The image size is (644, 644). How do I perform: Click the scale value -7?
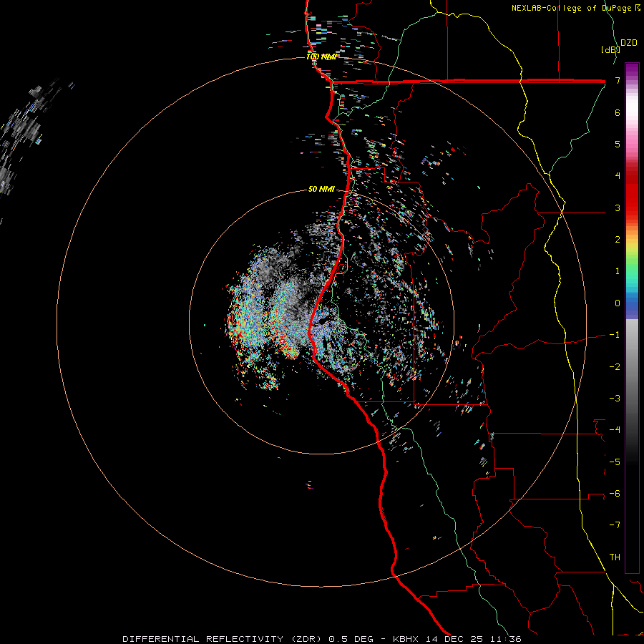(615, 525)
